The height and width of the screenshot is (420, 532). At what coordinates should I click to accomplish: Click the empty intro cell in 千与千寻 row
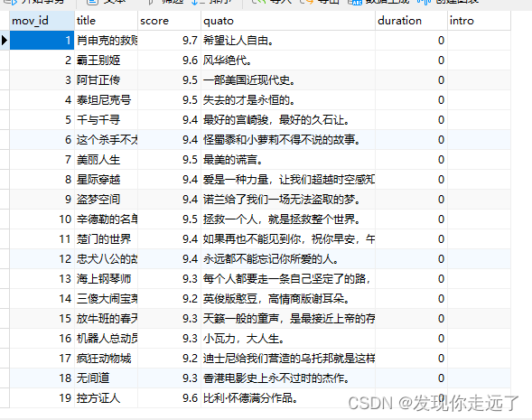pos(479,120)
